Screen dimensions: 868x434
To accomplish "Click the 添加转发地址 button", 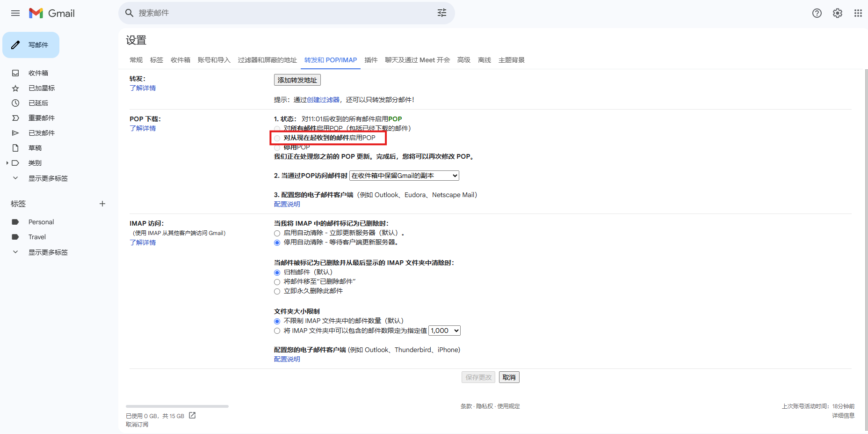I will (297, 80).
